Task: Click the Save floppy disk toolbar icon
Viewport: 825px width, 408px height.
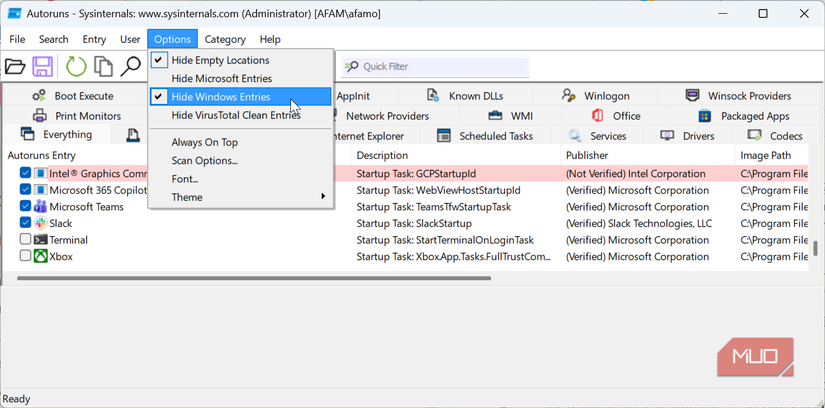Action: coord(43,67)
